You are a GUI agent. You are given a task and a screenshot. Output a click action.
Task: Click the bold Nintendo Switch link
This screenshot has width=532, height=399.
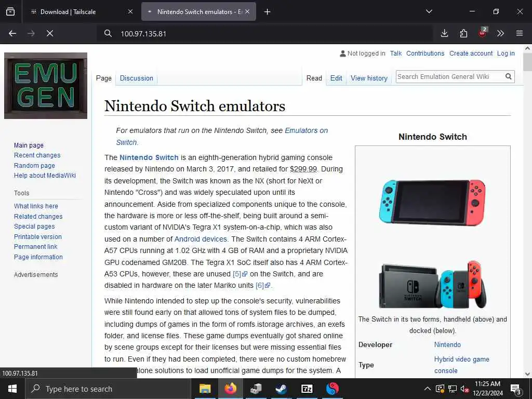click(x=149, y=157)
